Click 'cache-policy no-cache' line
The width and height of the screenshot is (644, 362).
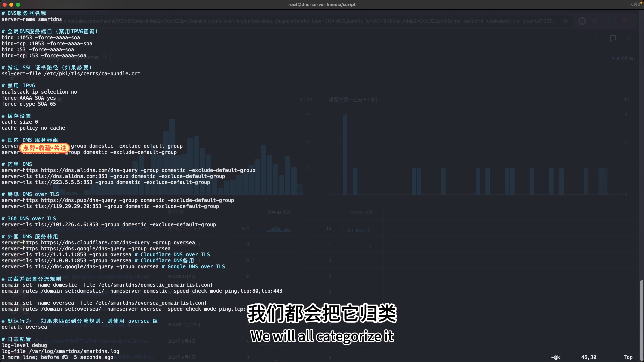[x=33, y=128]
